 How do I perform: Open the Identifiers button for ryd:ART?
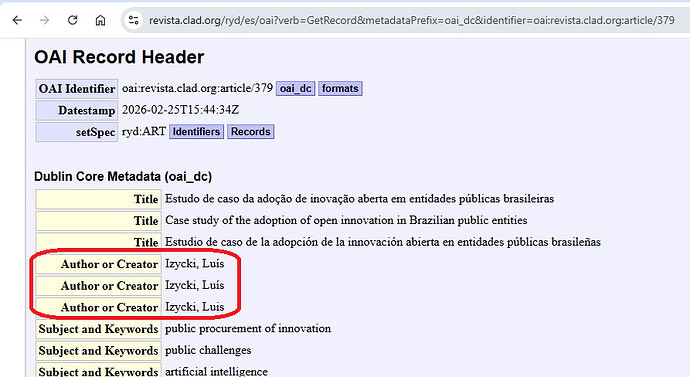tap(196, 132)
